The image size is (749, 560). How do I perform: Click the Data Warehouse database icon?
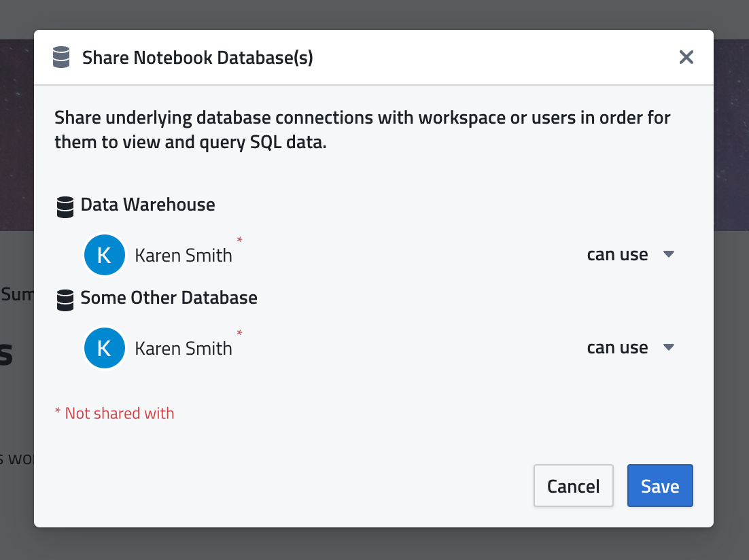pyautogui.click(x=65, y=207)
